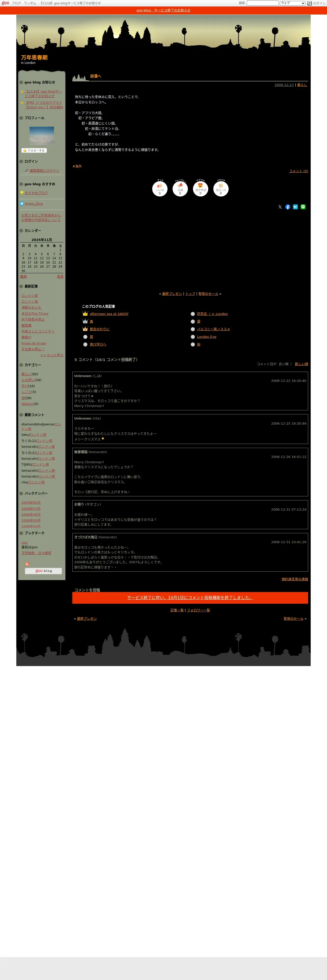
Task: Go to calendar 次月
Action: [60, 277]
